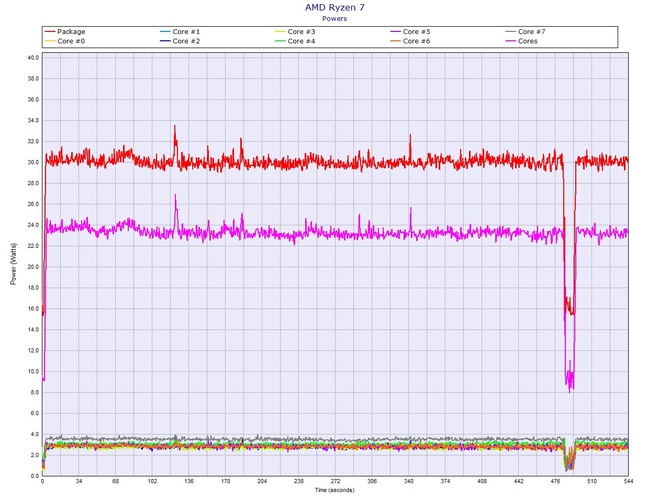Click the Power (Watts) axis label
Screen dimensions: 670x502
pyautogui.click(x=14, y=264)
